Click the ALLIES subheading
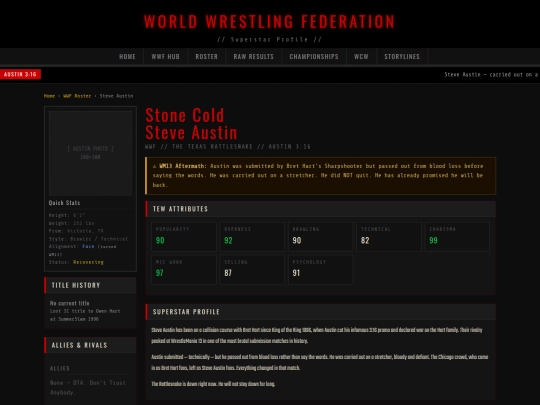 pyautogui.click(x=60, y=368)
